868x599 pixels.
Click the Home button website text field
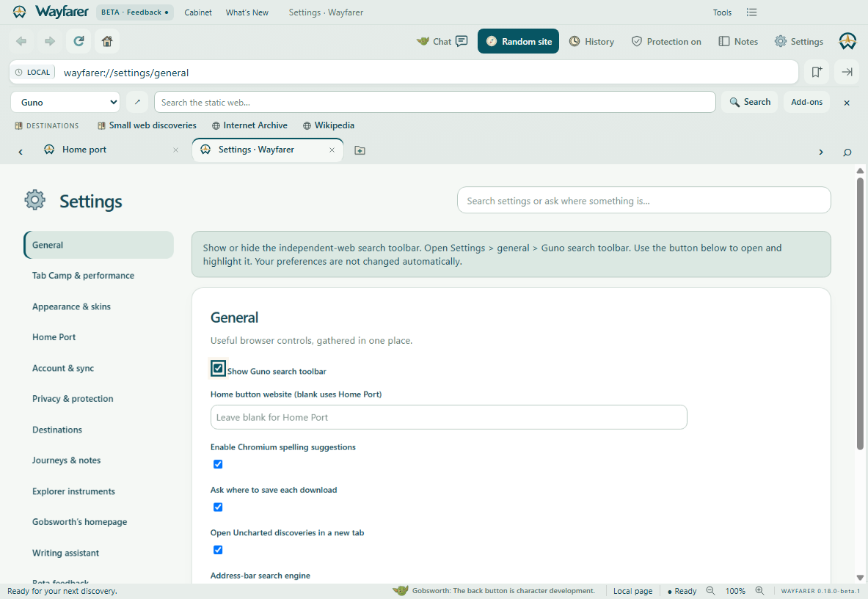point(449,417)
